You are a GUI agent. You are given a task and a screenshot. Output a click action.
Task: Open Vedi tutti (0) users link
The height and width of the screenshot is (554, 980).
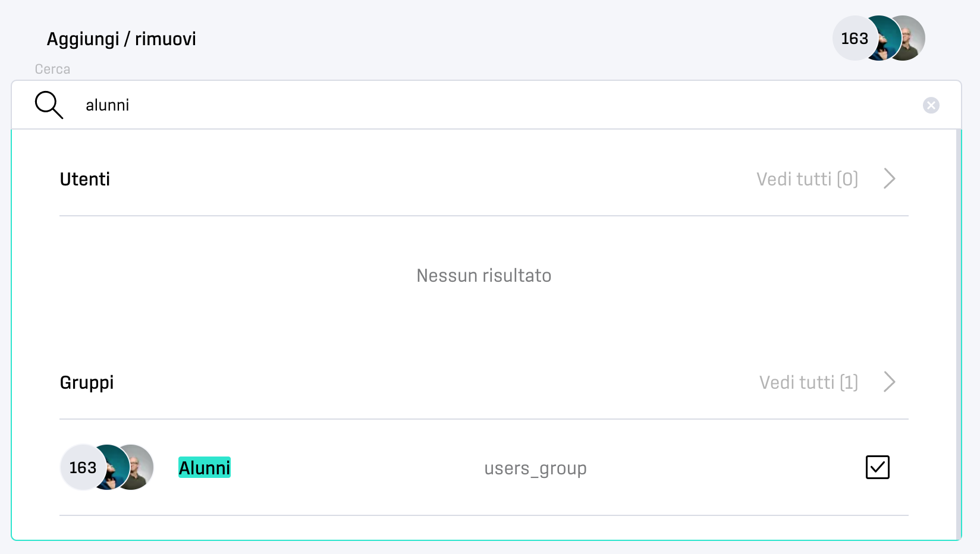point(807,179)
